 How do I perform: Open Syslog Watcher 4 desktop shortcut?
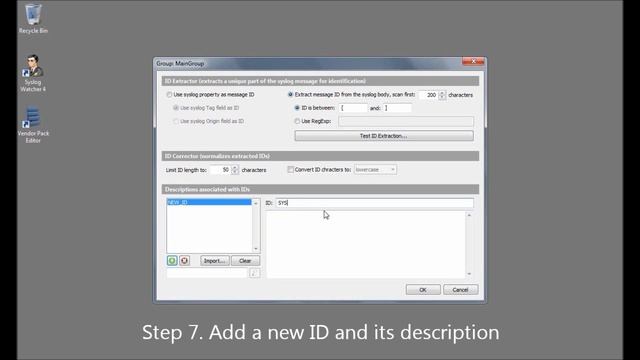pyautogui.click(x=33, y=73)
